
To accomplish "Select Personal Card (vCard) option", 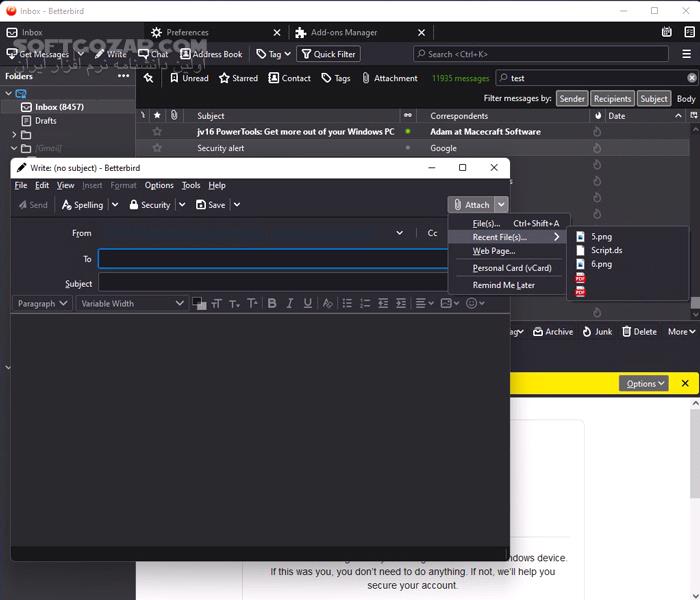I will [509, 268].
